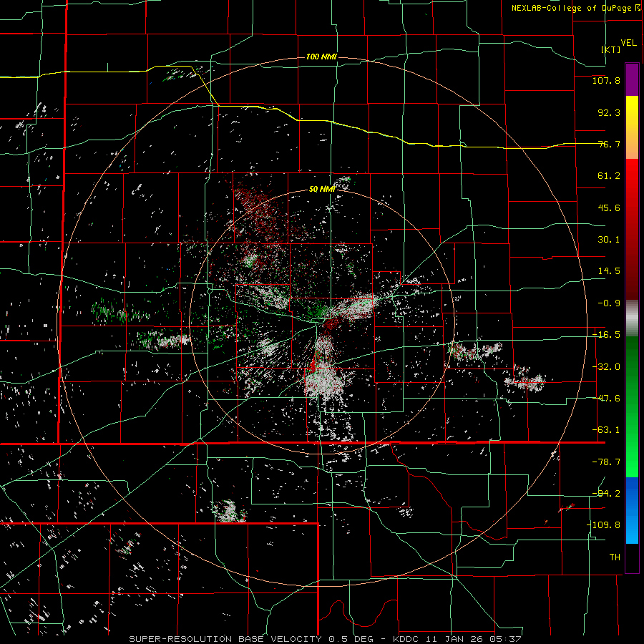Screen dimensions: 644x644
Task: Pick the blue segment of the velocity scale
Action: point(632,510)
